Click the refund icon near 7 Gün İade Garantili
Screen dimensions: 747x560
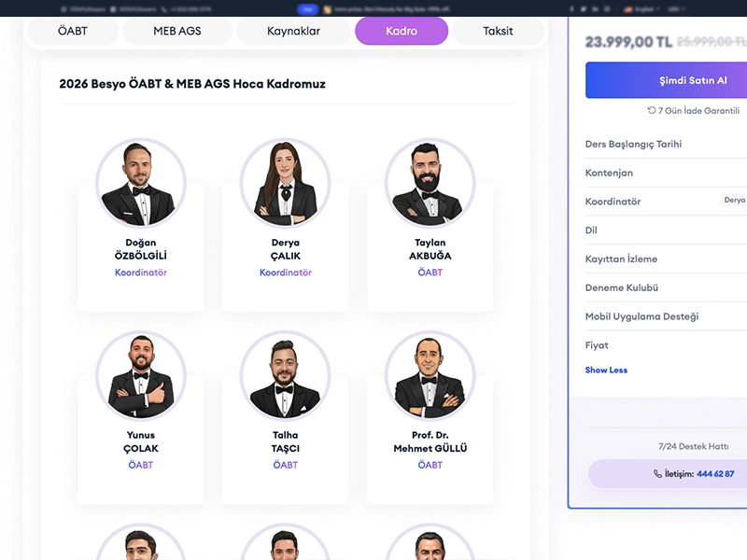[x=651, y=110]
